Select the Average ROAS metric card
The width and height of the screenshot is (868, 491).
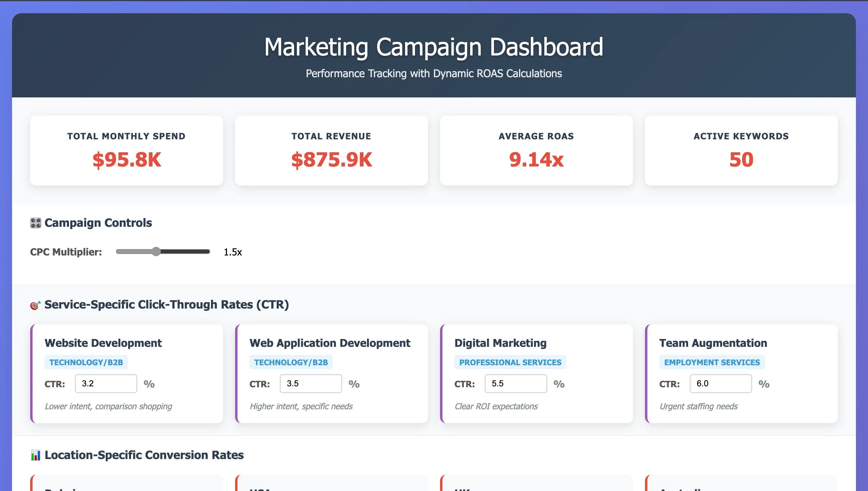(x=536, y=150)
